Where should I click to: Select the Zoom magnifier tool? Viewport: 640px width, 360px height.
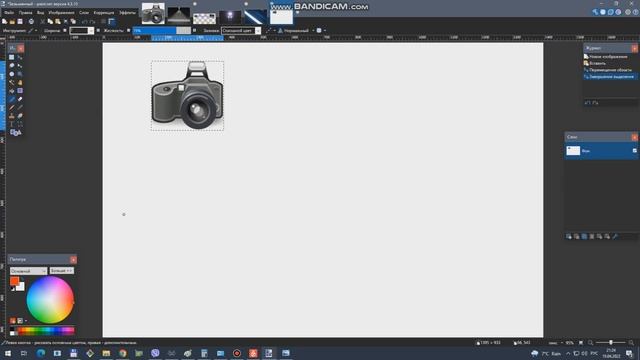(x=20, y=74)
